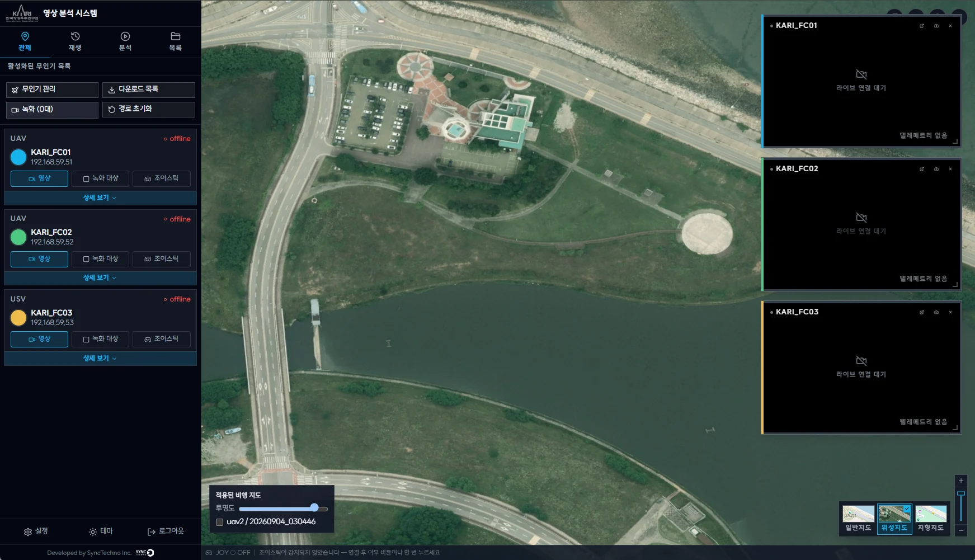Go to the 분석 tab

125,42
